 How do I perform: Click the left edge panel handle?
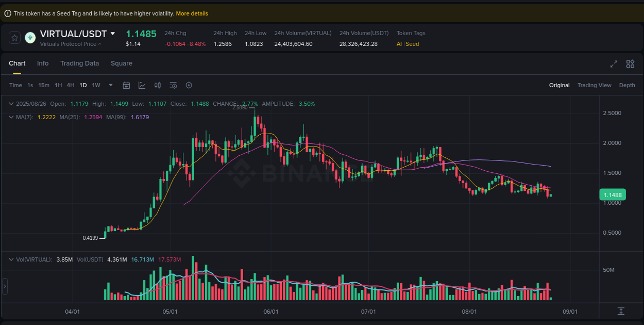point(5,286)
